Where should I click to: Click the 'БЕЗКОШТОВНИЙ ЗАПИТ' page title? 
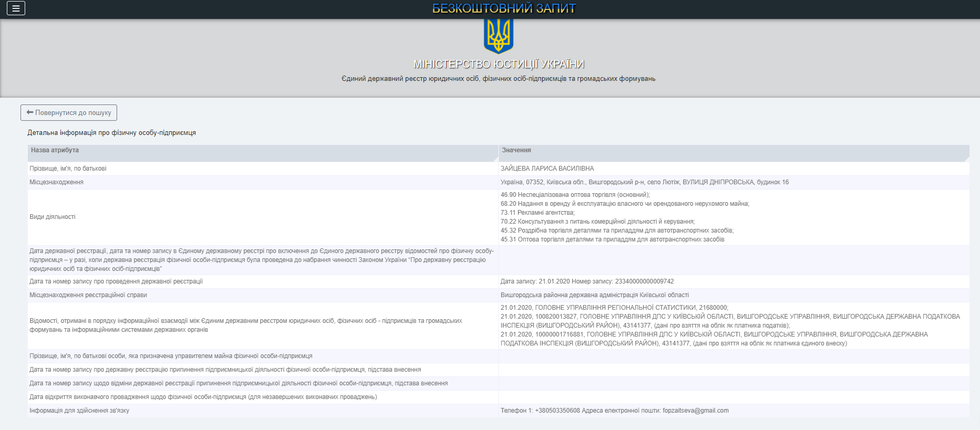[504, 8]
